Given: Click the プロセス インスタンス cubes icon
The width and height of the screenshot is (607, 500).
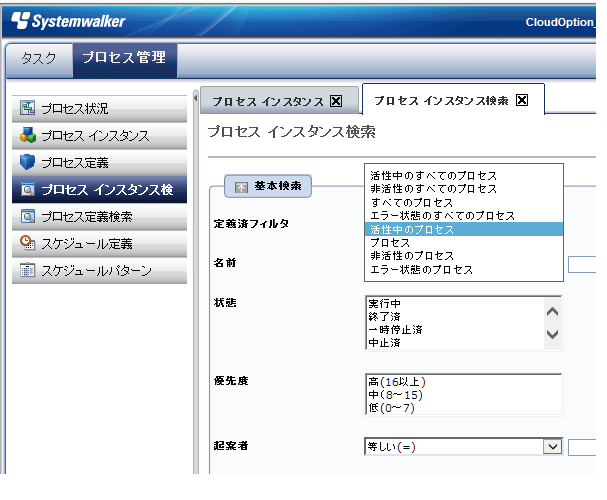Looking at the screenshot, I should coord(27,135).
